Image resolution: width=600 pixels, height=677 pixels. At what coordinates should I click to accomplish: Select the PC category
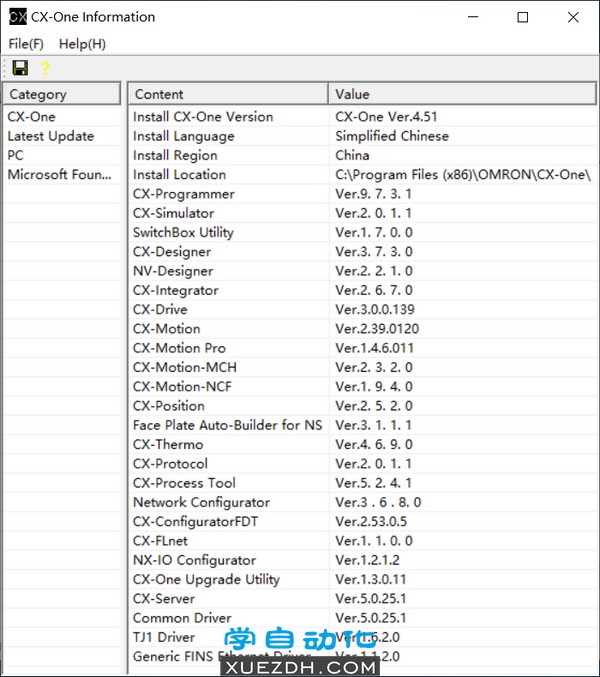[62, 155]
